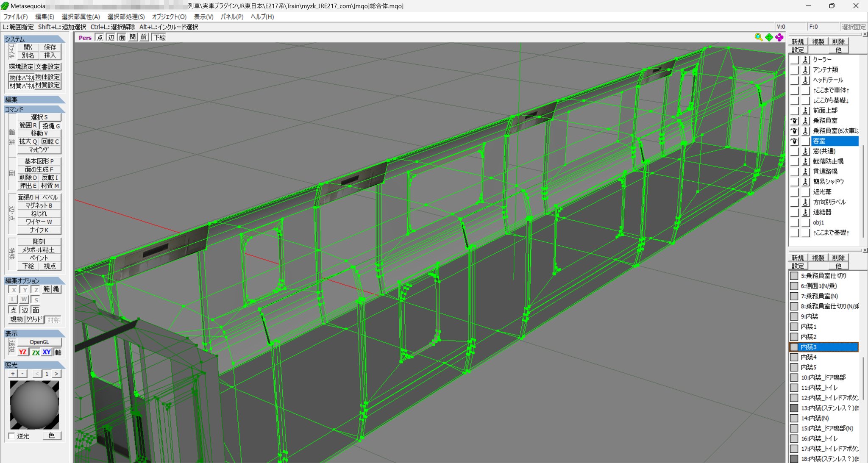Screen dimensions: 868x463
Task: Collapse the 照光 lighting section
Action: 34,365
